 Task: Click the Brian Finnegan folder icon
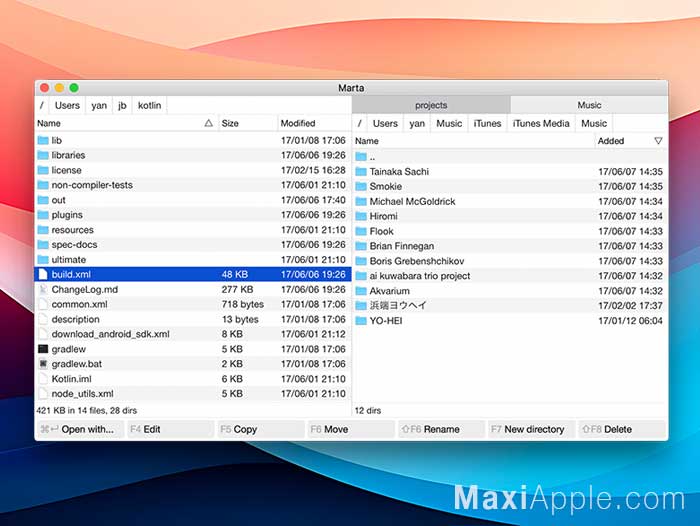click(361, 246)
